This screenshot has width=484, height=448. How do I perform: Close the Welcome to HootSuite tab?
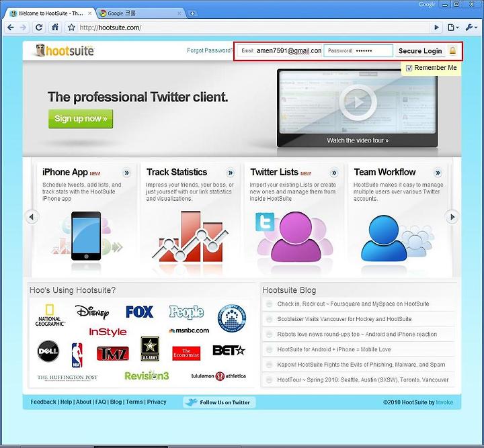90,13
